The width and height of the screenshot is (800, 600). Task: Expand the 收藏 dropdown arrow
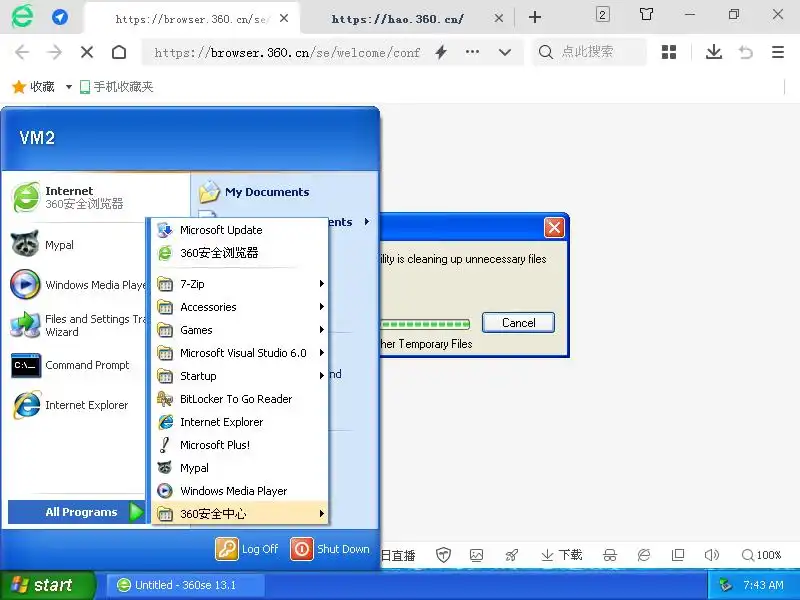(69, 87)
